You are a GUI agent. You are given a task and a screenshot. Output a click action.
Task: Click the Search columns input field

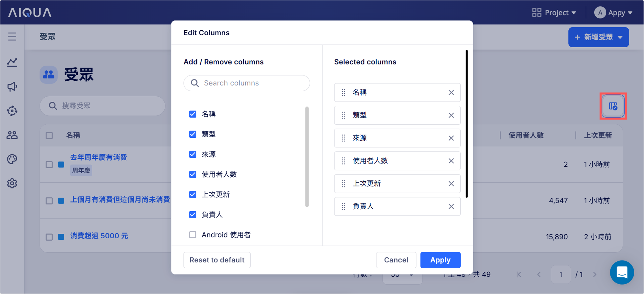pyautogui.click(x=247, y=83)
